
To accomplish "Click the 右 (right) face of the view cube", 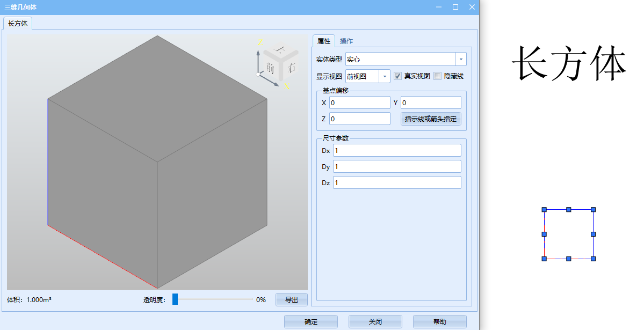I will pyautogui.click(x=293, y=67).
